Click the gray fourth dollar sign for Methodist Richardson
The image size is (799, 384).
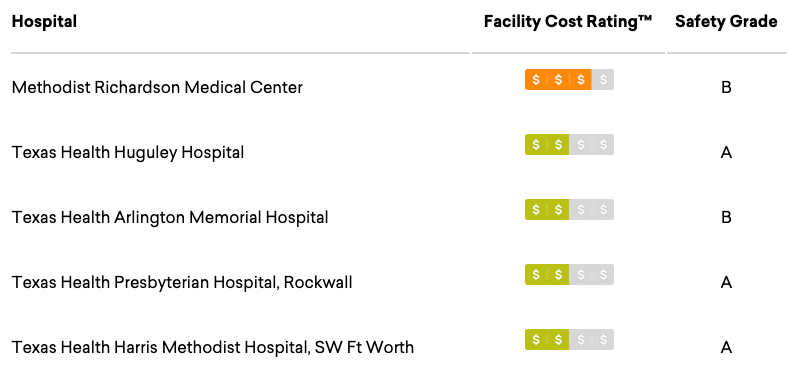pos(603,79)
